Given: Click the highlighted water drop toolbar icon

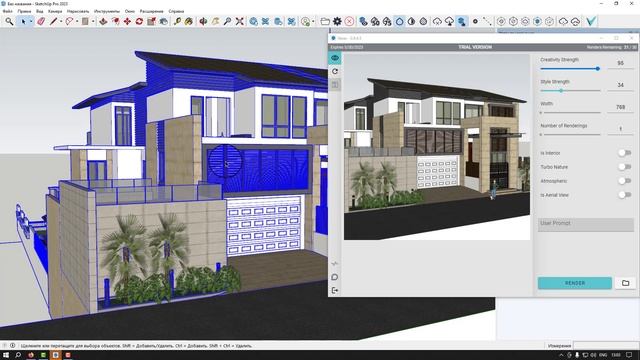Looking at the screenshot, I should click(x=400, y=21).
